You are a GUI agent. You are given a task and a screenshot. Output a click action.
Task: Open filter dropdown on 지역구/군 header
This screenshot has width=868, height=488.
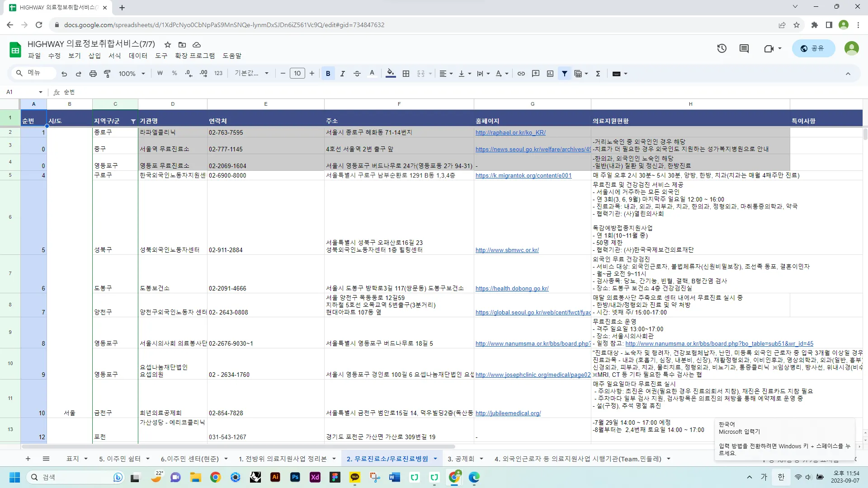(x=133, y=121)
